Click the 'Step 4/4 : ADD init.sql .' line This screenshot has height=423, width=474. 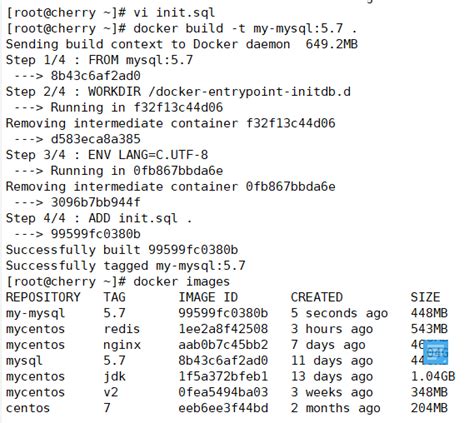click(x=99, y=218)
